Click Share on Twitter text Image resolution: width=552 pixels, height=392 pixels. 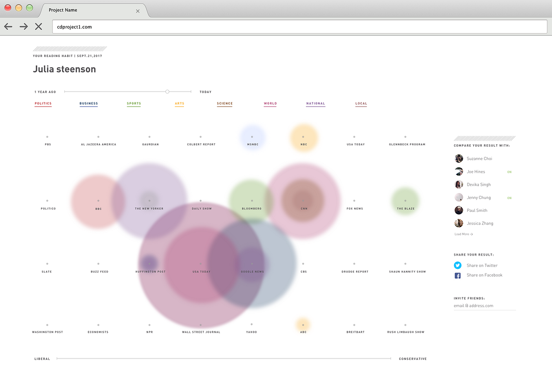pyautogui.click(x=482, y=266)
